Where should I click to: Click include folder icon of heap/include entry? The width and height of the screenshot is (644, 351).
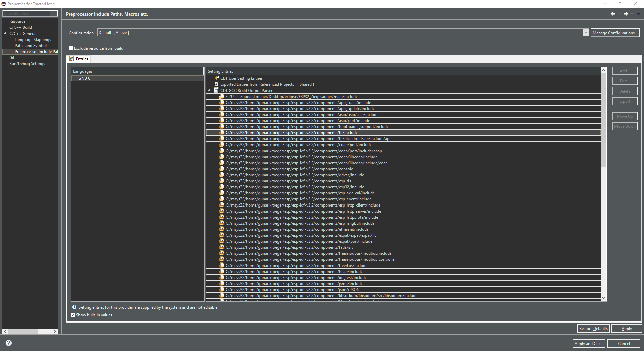coord(222,271)
